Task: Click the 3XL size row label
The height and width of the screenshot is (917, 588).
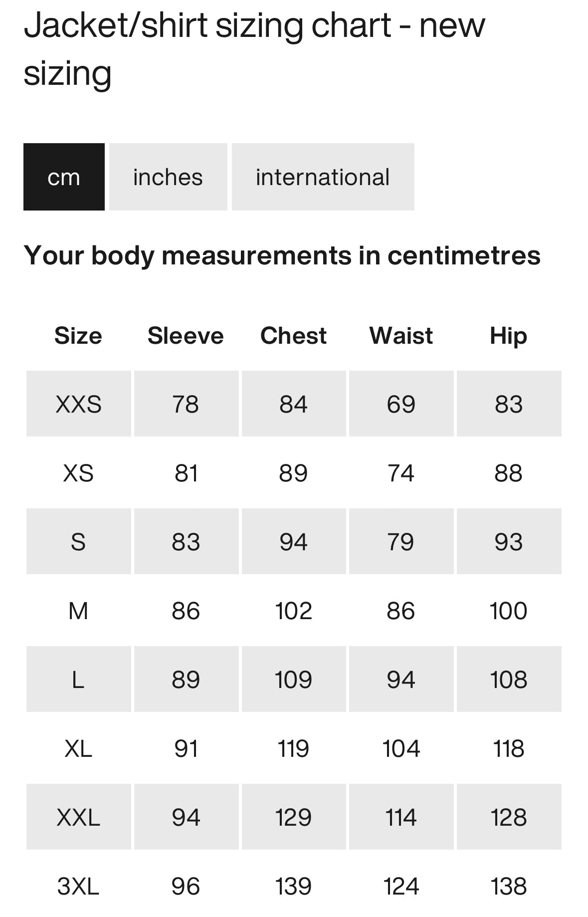Action: click(x=78, y=886)
